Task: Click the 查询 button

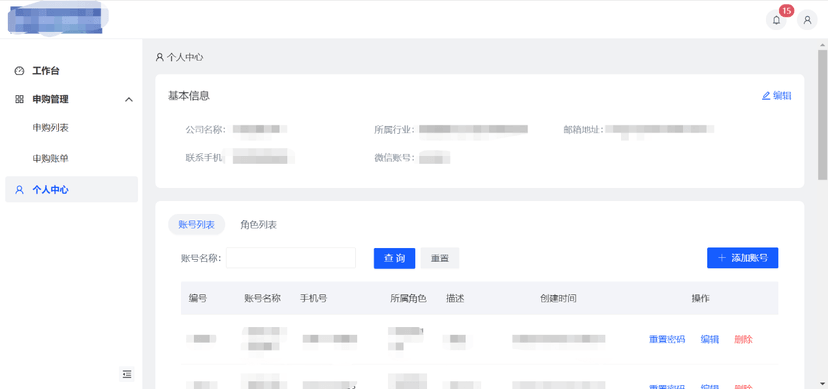Action: tap(394, 259)
